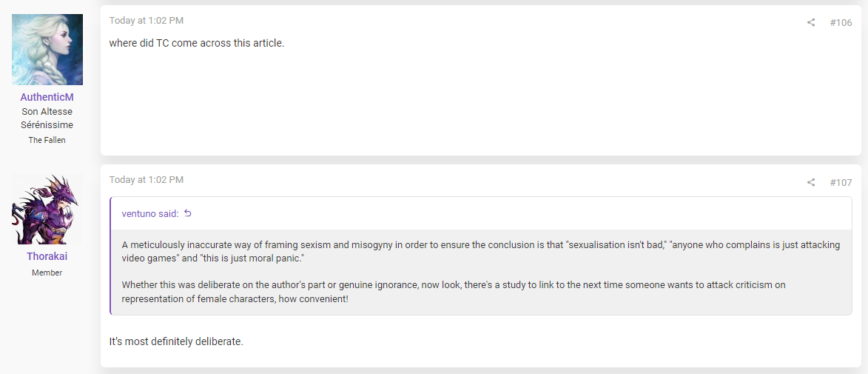Click the "Son Altesse Sérénissime" user title
Image resolution: width=868 pixels, height=374 pixels.
[x=47, y=118]
